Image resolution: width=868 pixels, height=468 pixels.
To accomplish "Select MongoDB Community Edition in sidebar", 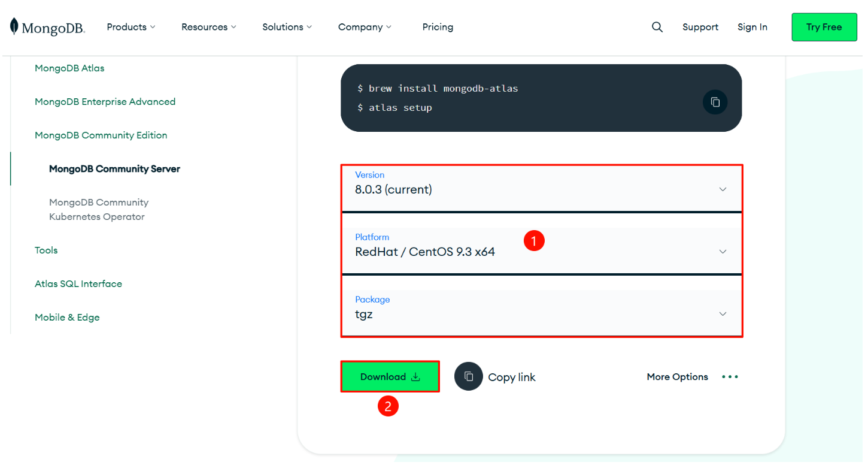I will coord(101,135).
